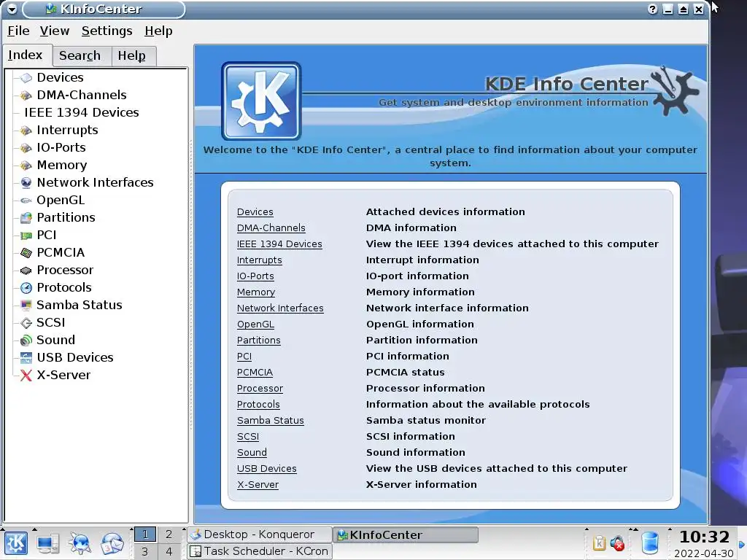Image resolution: width=747 pixels, height=560 pixels.
Task: Follow the IO-Ports link in the main panel
Action: 255,276
